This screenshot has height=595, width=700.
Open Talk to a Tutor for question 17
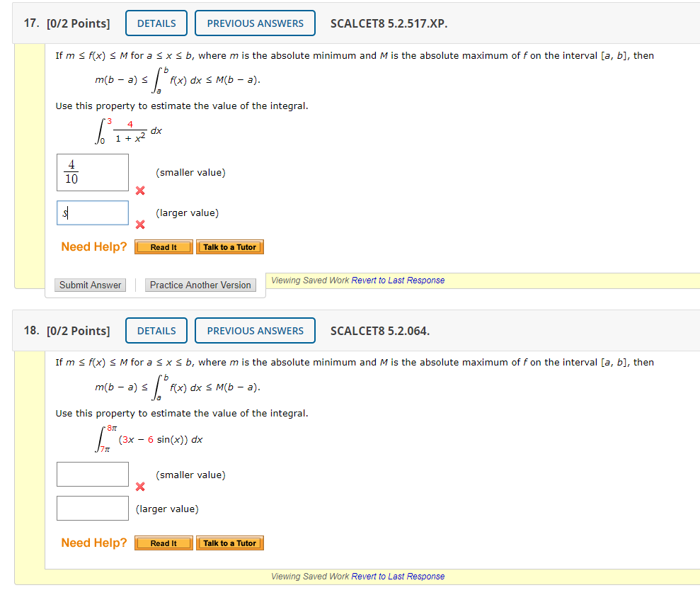[x=229, y=246]
